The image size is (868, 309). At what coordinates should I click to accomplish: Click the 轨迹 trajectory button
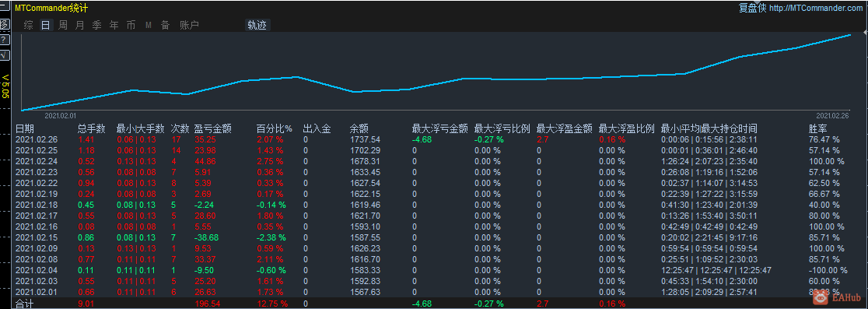(x=257, y=25)
